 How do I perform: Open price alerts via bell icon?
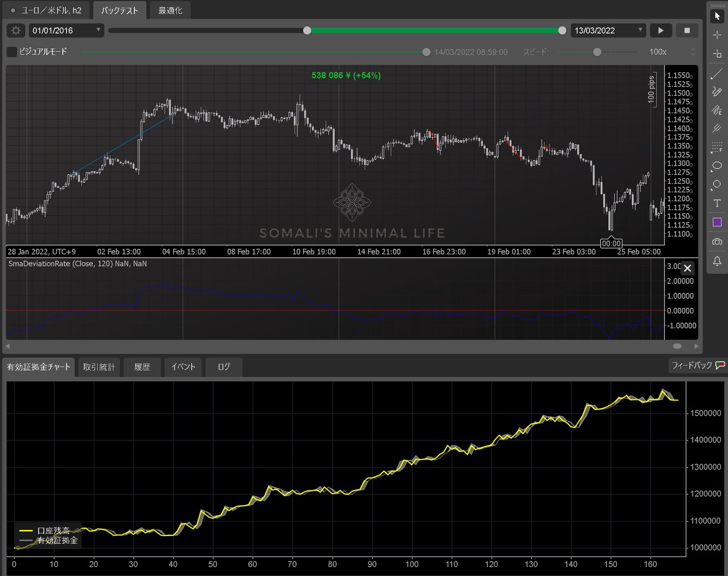pos(717,261)
